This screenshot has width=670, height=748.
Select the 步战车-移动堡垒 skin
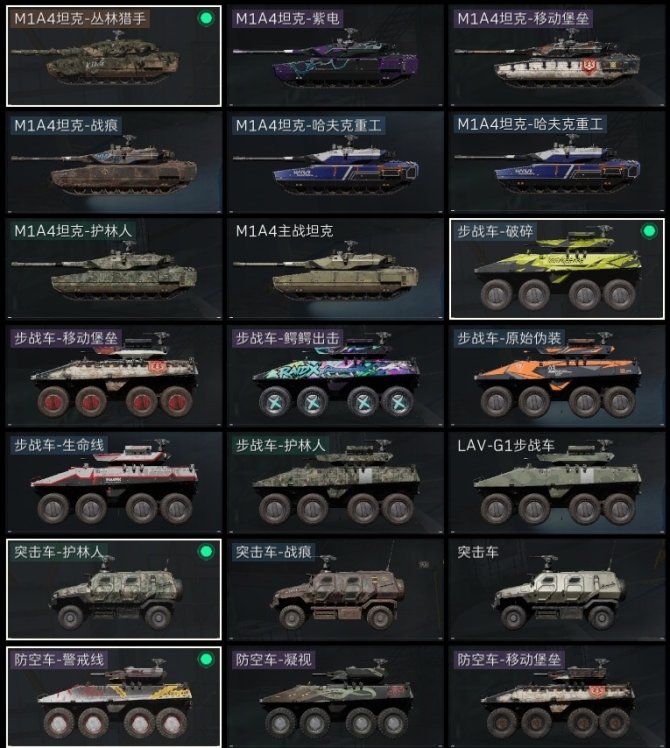pos(114,375)
